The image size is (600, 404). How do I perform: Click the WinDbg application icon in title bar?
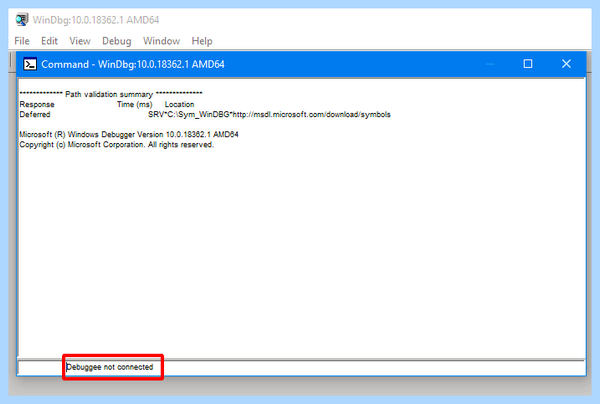point(22,20)
